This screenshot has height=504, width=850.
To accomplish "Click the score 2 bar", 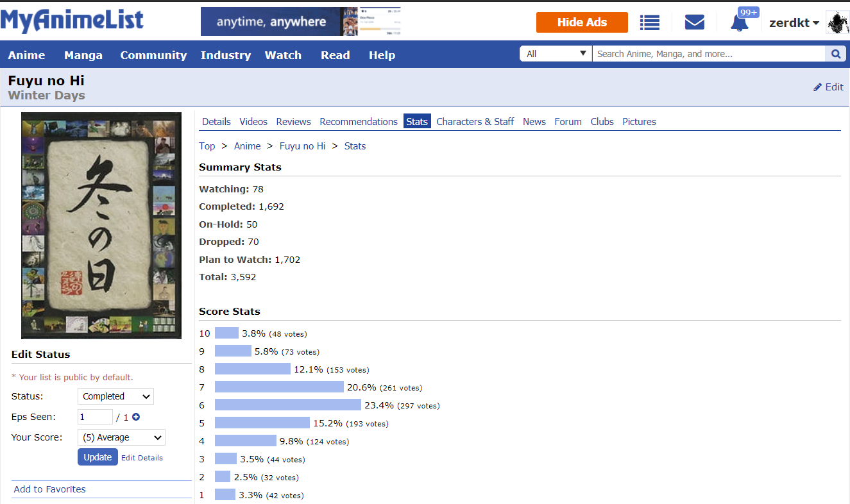I will click(x=223, y=477).
